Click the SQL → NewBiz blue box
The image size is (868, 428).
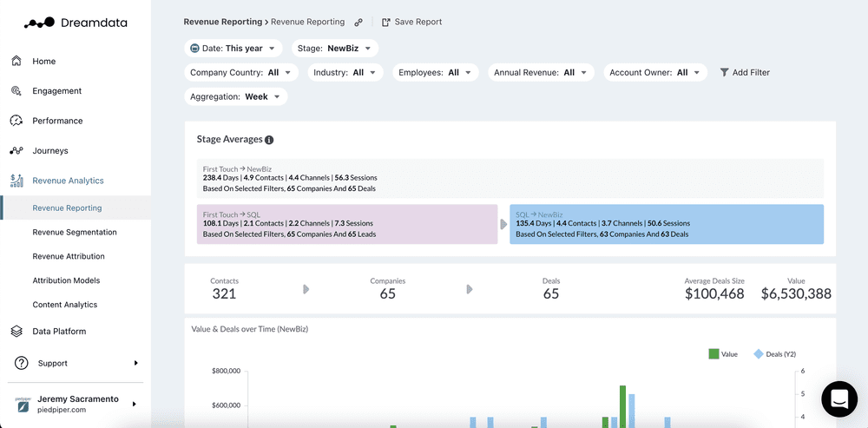tap(667, 224)
